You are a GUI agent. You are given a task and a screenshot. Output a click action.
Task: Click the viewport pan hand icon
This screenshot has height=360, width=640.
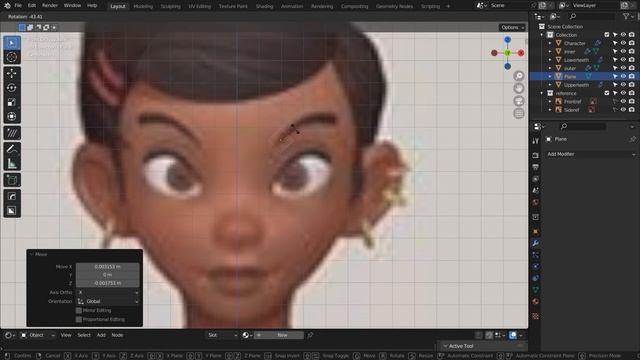[x=519, y=88]
